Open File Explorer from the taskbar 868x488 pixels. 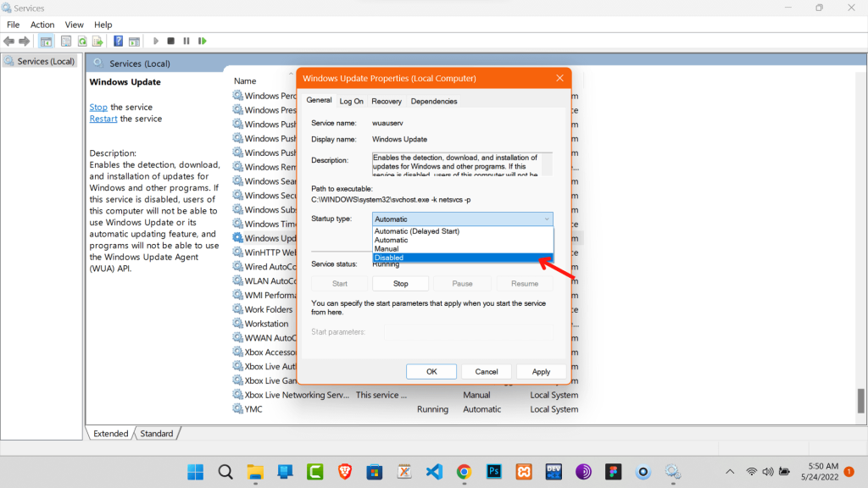(x=255, y=472)
